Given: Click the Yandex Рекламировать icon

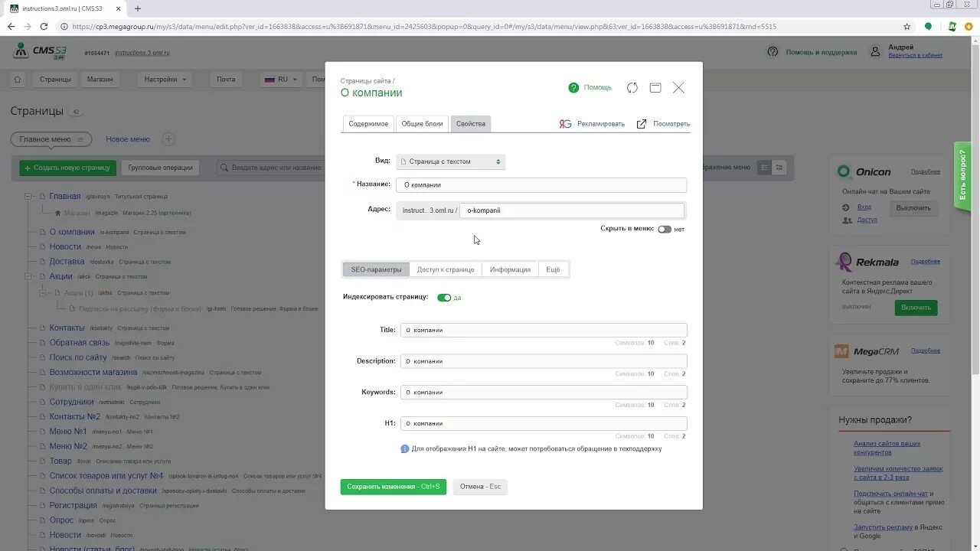Looking at the screenshot, I should pyautogui.click(x=564, y=123).
